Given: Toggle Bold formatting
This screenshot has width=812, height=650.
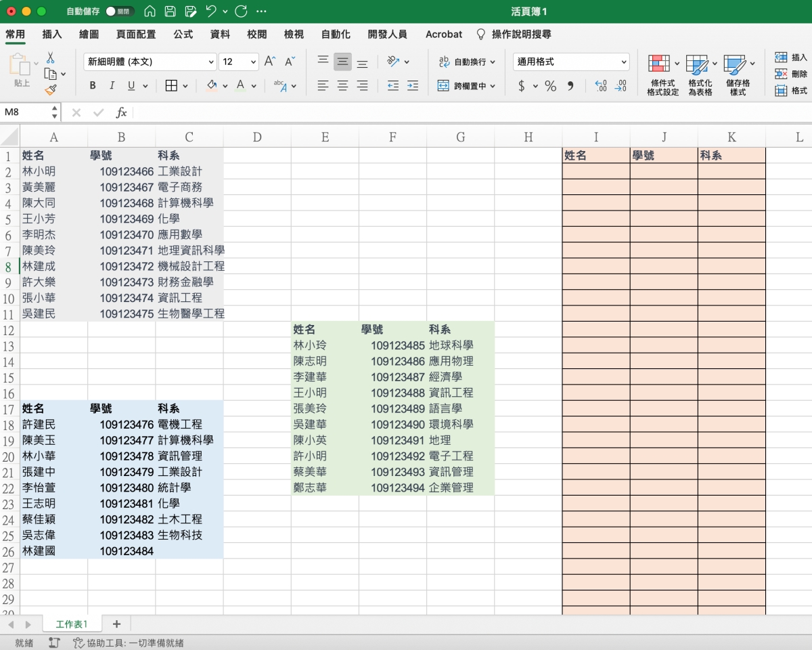Looking at the screenshot, I should pyautogui.click(x=93, y=86).
